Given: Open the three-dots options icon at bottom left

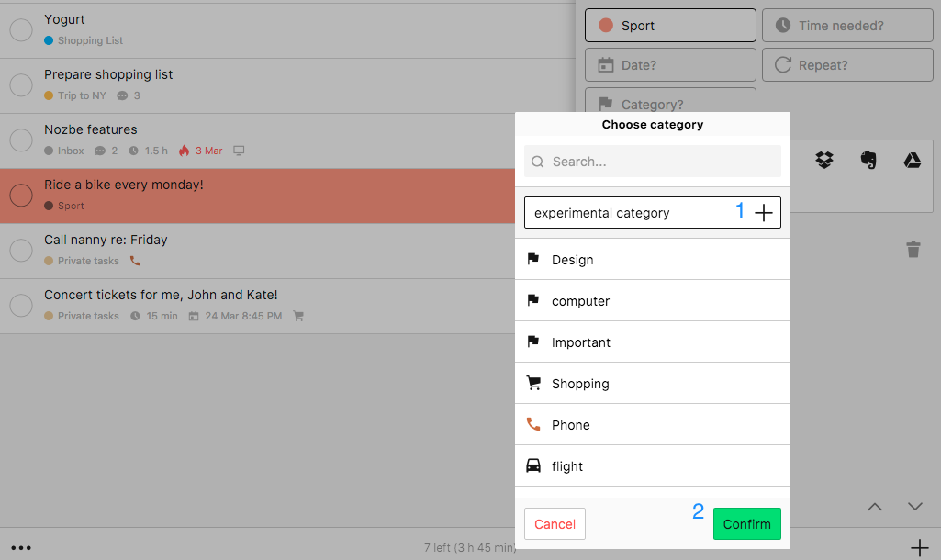Looking at the screenshot, I should click(21, 548).
